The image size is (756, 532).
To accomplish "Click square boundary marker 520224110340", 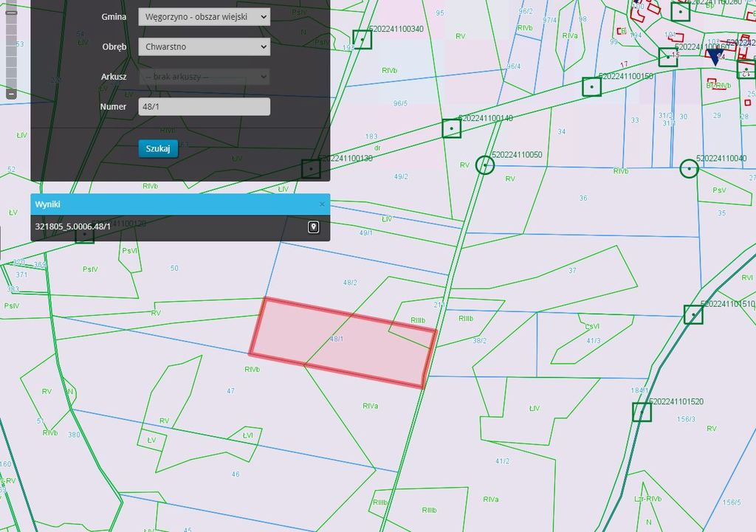I will pos(362,40).
